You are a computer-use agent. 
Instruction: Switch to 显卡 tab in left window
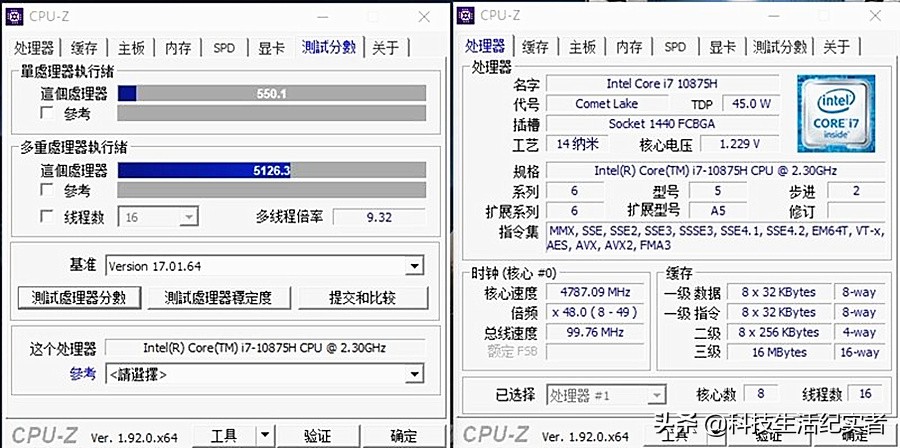pyautogui.click(x=271, y=48)
